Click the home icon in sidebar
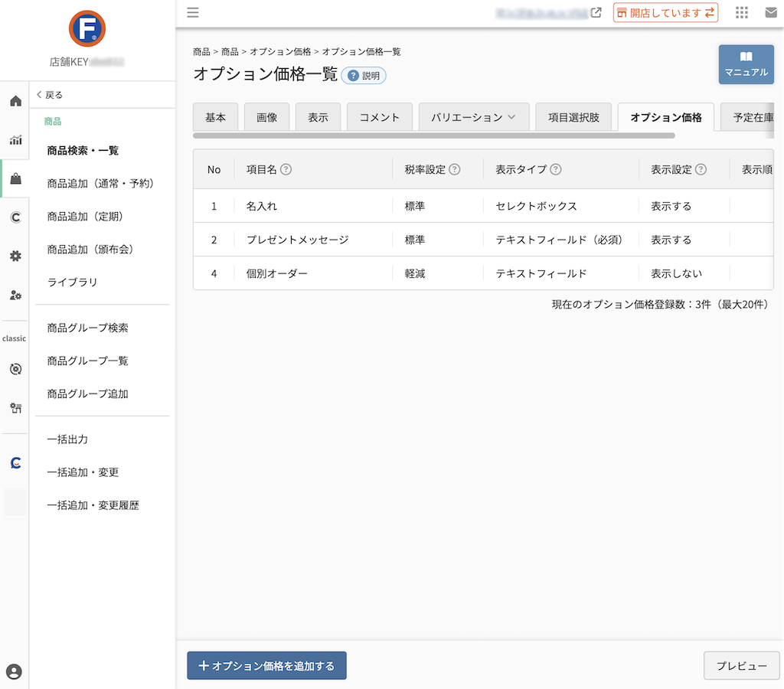The width and height of the screenshot is (784, 689). [15, 101]
